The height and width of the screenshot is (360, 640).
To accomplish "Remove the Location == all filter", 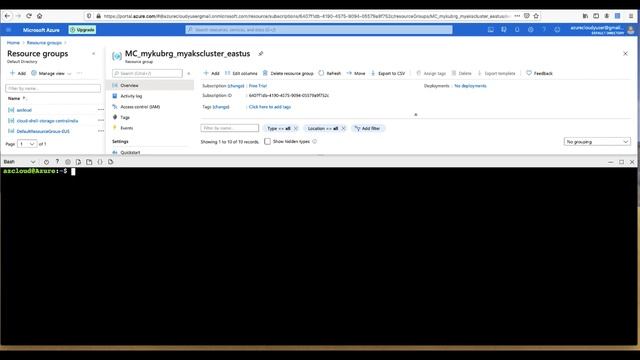I will click(x=343, y=128).
